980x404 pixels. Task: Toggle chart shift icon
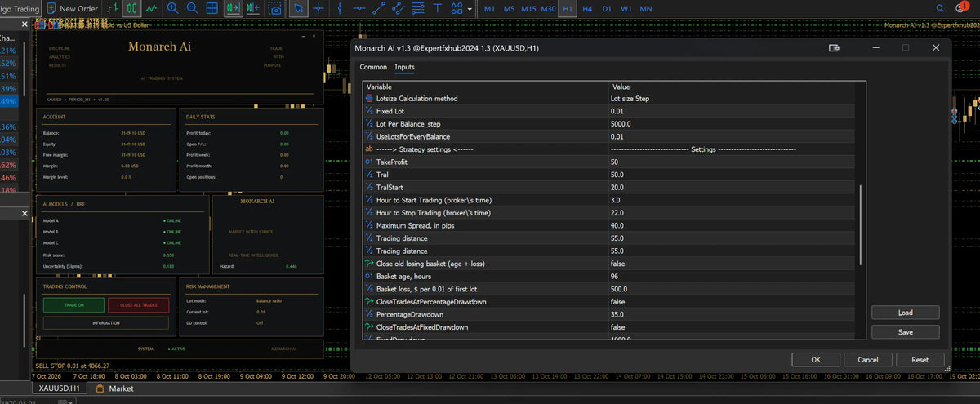[x=254, y=8]
